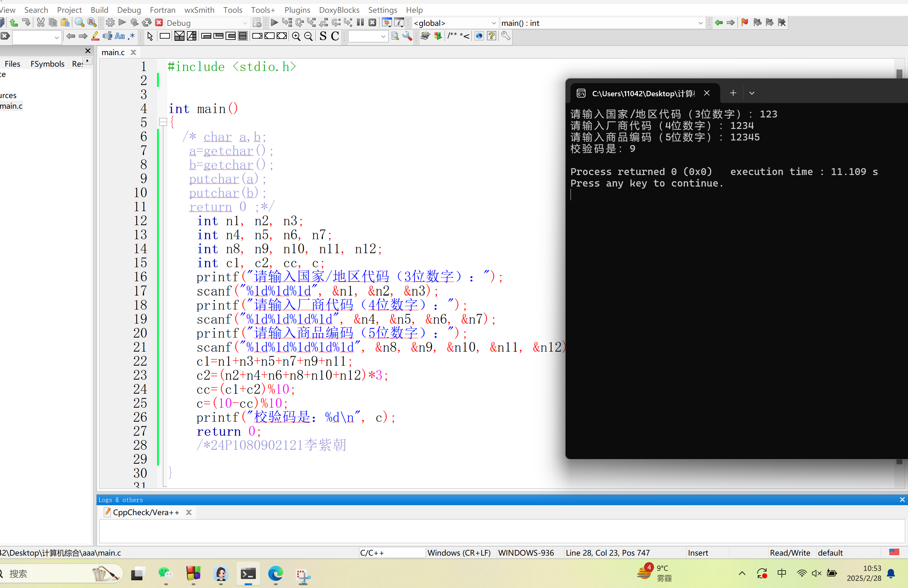Click the Step into debugger icon

tap(312, 22)
